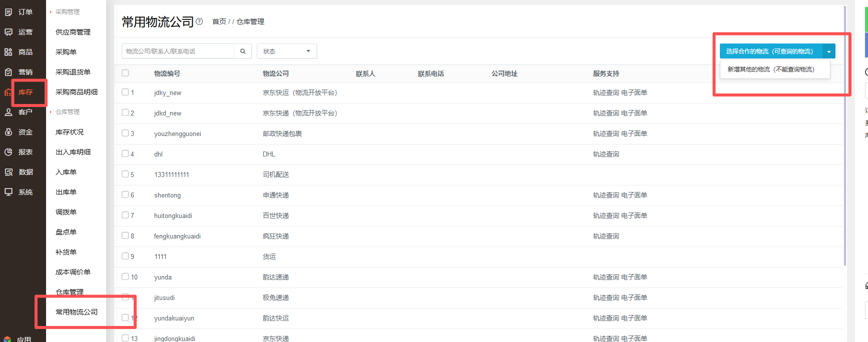
Task: Check the row for fengkuangkuaidi
Action: tap(125, 235)
